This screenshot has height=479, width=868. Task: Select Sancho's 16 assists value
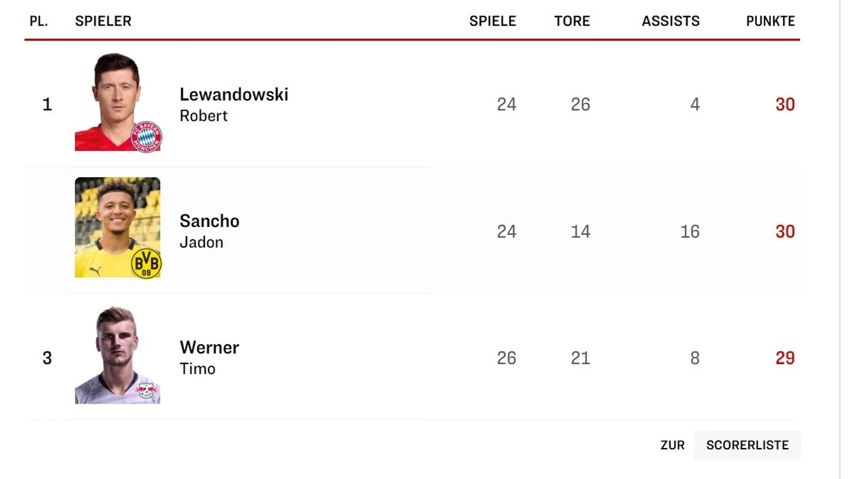click(x=690, y=231)
